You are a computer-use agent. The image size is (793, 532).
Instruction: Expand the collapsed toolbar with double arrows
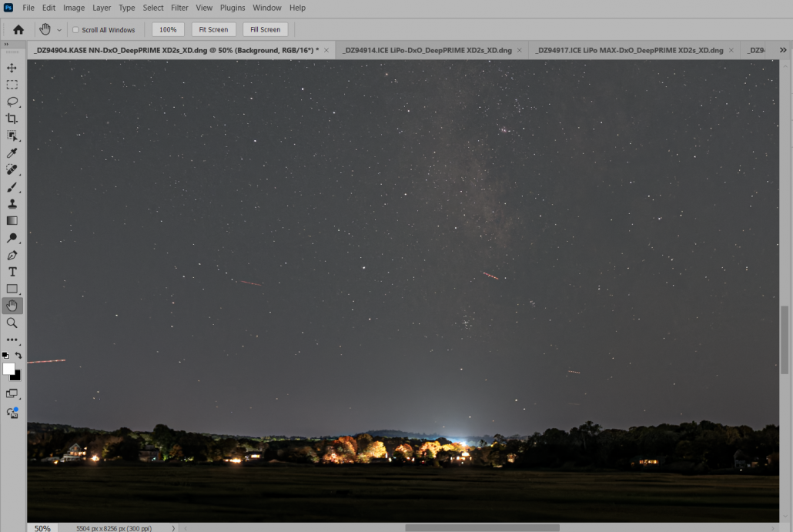pos(6,45)
